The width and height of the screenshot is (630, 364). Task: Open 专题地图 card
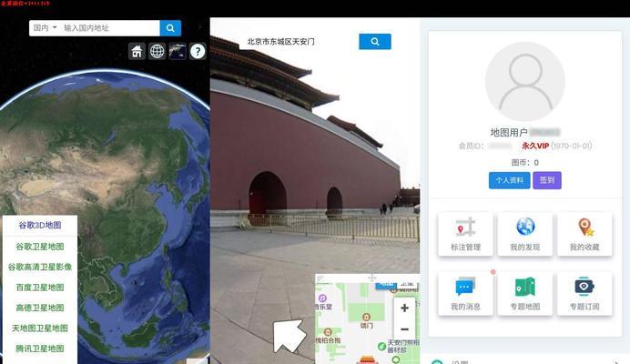click(524, 294)
